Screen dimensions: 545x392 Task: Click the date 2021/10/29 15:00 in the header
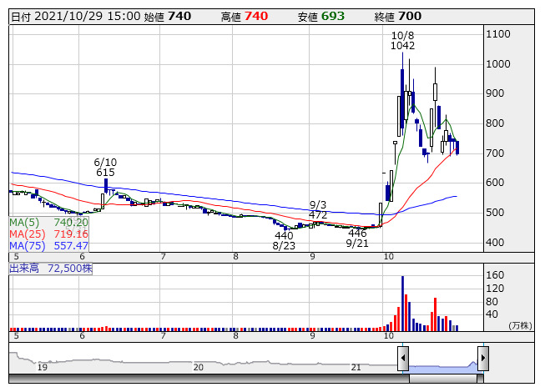pyautogui.click(x=75, y=17)
